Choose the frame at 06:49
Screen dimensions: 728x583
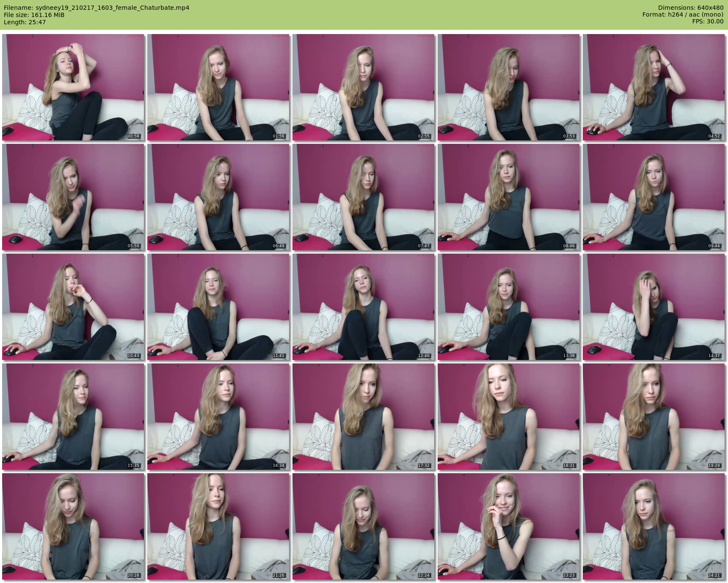click(x=218, y=197)
